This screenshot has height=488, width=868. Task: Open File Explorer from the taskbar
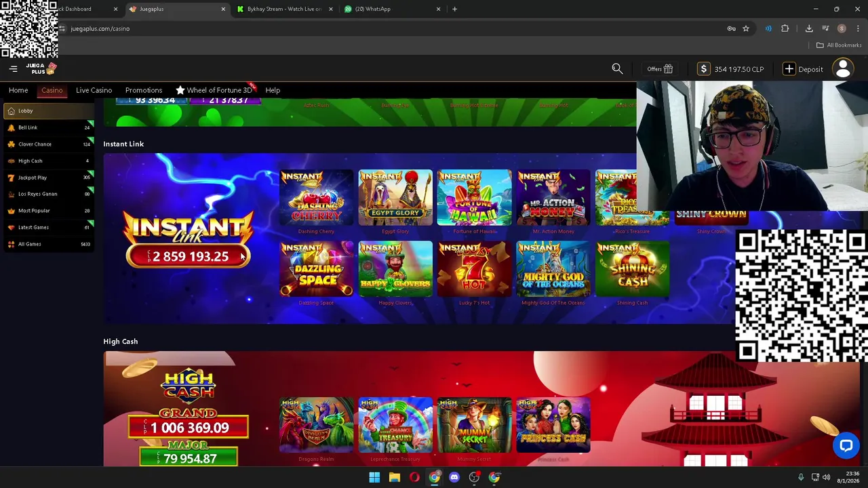tap(394, 477)
